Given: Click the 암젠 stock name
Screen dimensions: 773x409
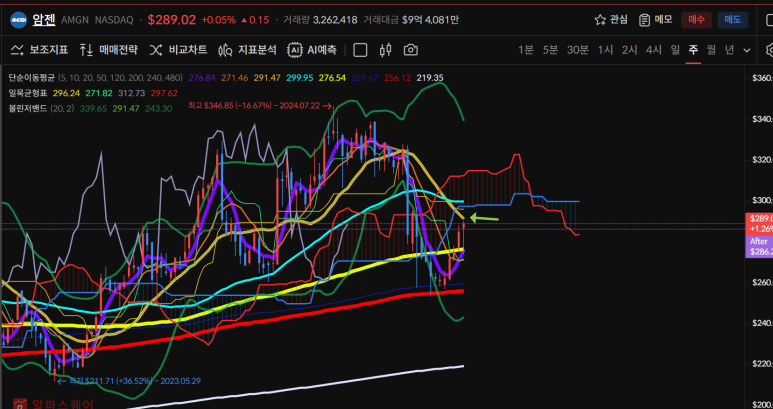Looking at the screenshot, I should (44, 20).
